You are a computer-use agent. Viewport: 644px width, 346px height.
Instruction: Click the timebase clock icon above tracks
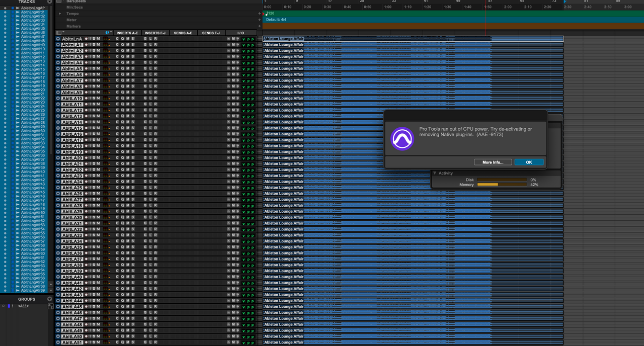107,33
